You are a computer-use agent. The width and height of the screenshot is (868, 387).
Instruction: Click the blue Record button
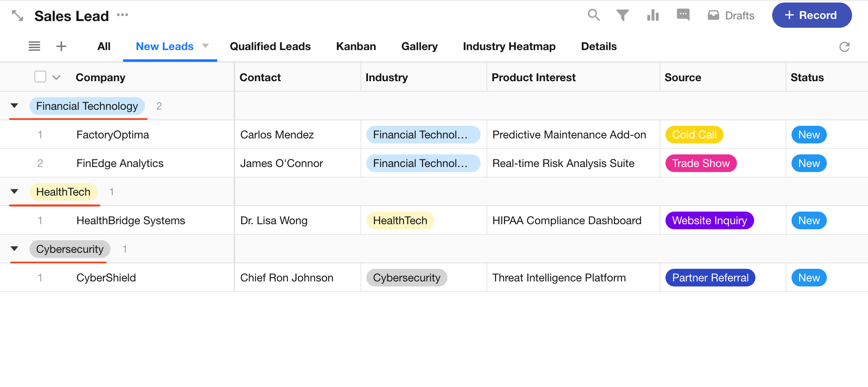point(812,15)
